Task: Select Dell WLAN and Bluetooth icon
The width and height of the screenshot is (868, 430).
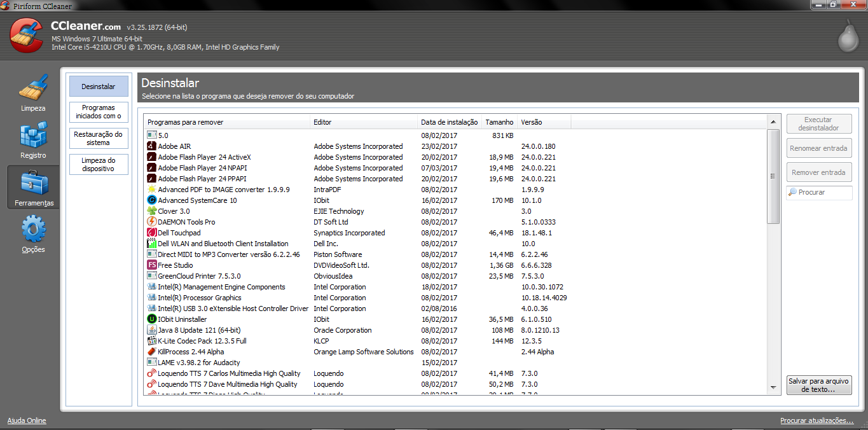Action: click(152, 244)
